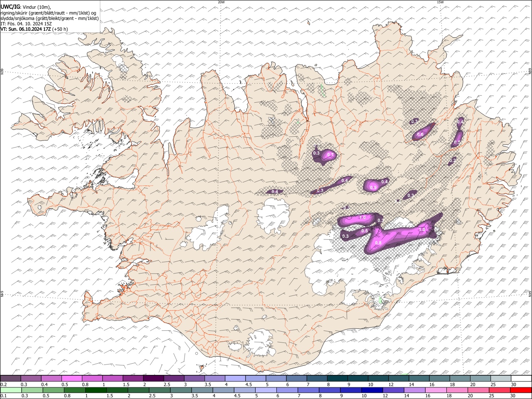The height and width of the screenshot is (399, 532).
Task: Click the '15W' longitude label
Action: tap(440, 2)
